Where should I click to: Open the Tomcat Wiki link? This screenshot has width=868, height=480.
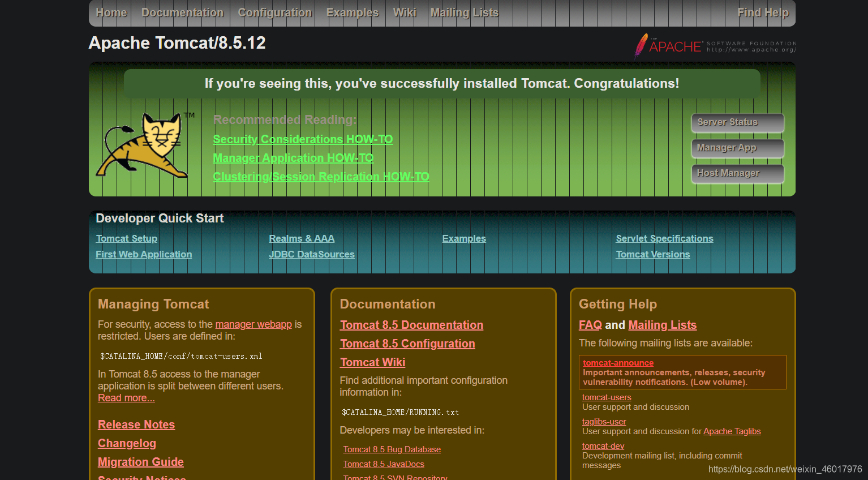point(372,362)
